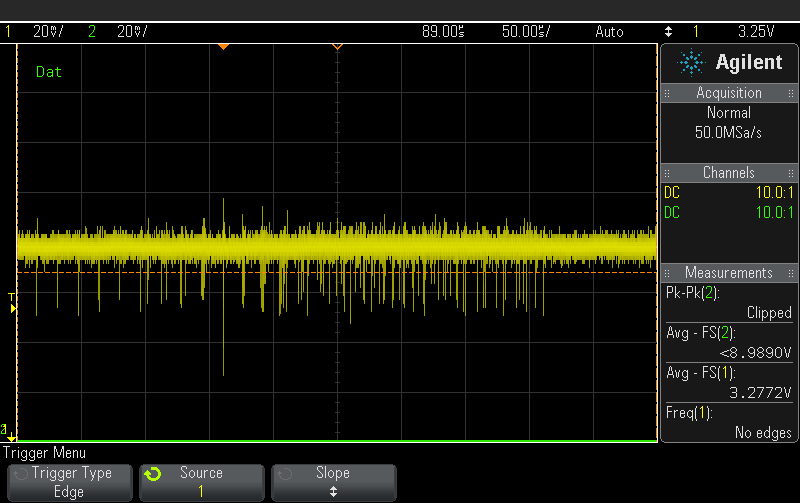
Task: Click the Normal acquisition mode text
Action: 729,113
